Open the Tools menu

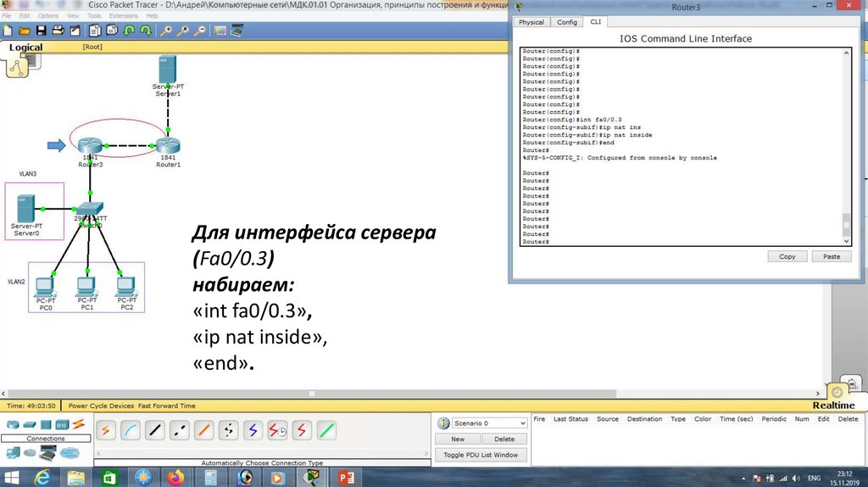[x=94, y=15]
